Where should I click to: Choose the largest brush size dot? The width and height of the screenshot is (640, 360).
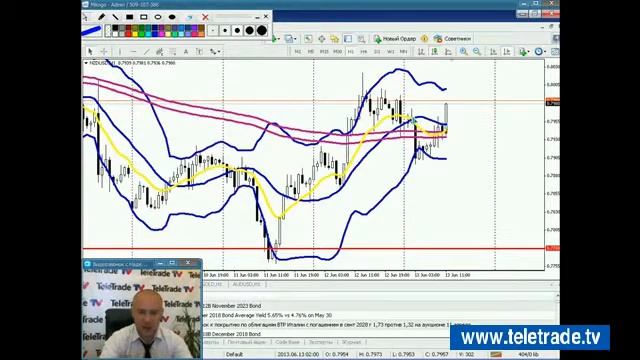pyautogui.click(x=262, y=30)
